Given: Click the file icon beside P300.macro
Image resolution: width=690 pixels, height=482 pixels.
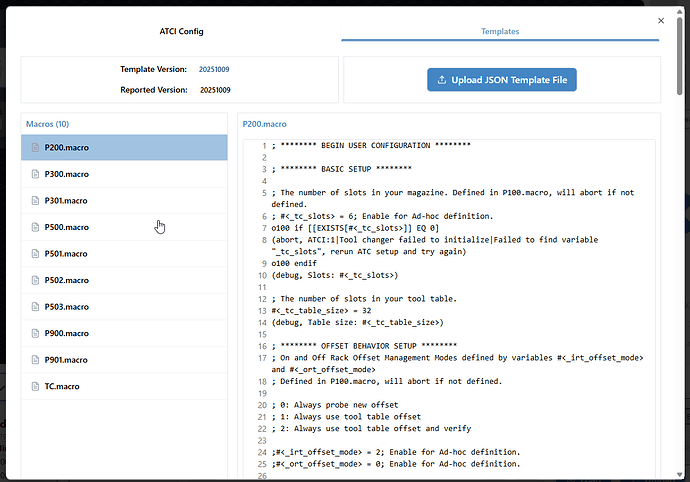Looking at the screenshot, I should coord(34,174).
